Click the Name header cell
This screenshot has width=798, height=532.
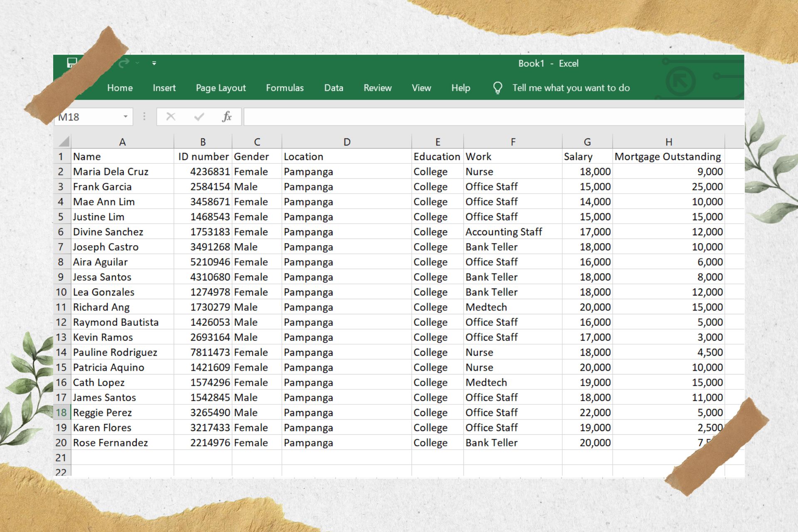(x=122, y=156)
